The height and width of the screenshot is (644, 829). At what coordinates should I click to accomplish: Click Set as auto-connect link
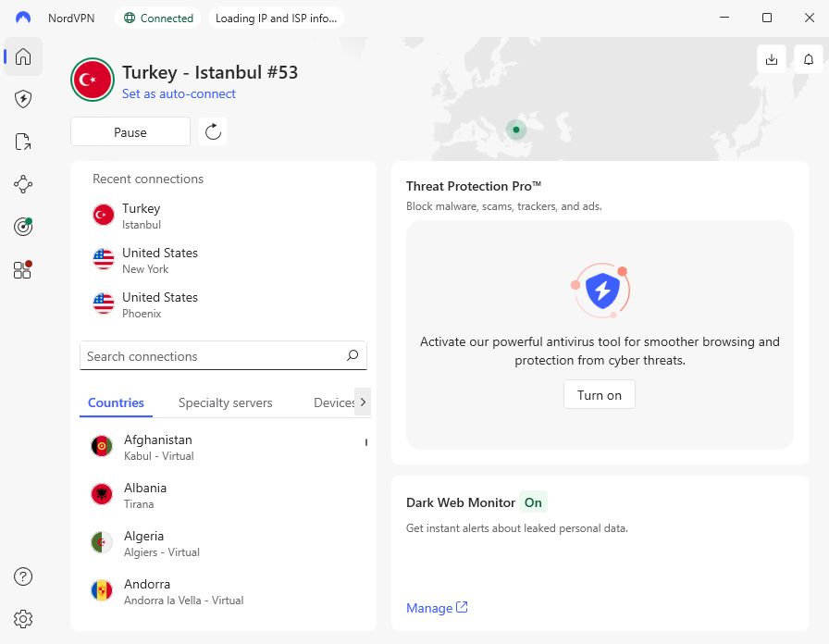point(179,93)
